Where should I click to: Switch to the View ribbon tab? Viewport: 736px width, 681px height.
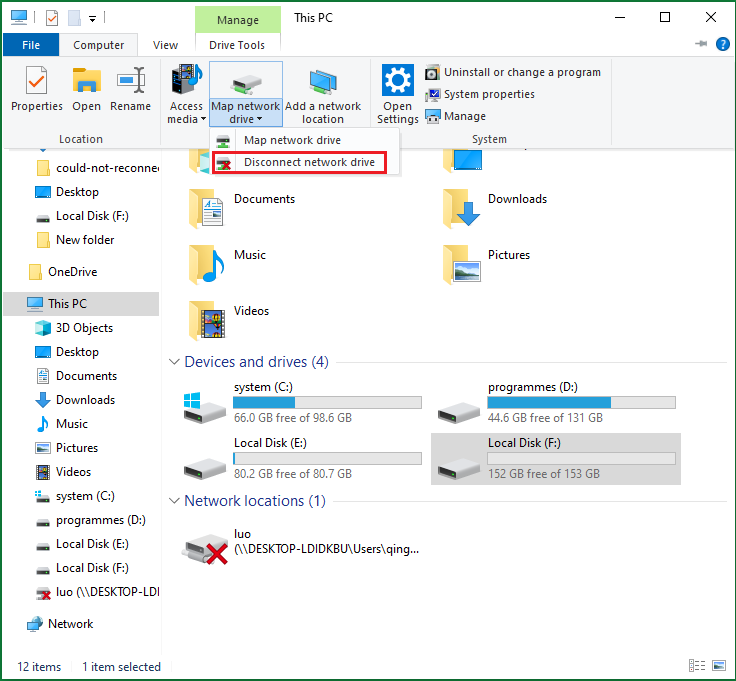click(x=165, y=45)
